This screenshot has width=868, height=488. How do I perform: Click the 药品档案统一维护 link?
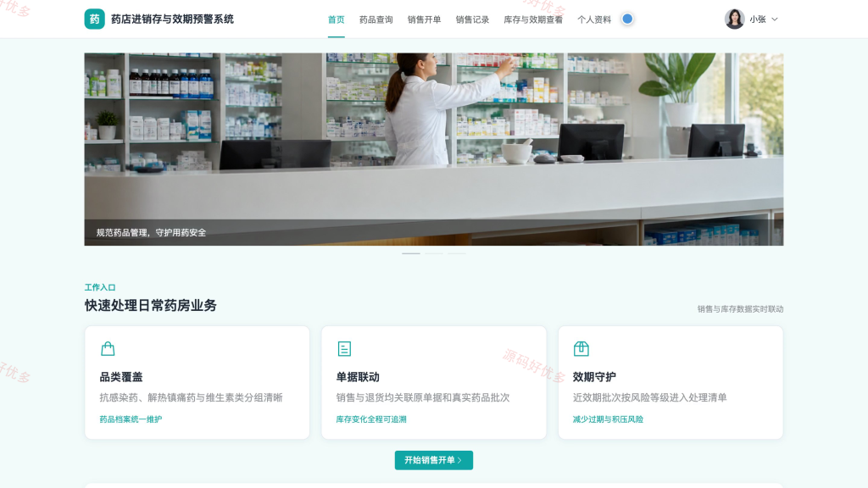tap(131, 419)
